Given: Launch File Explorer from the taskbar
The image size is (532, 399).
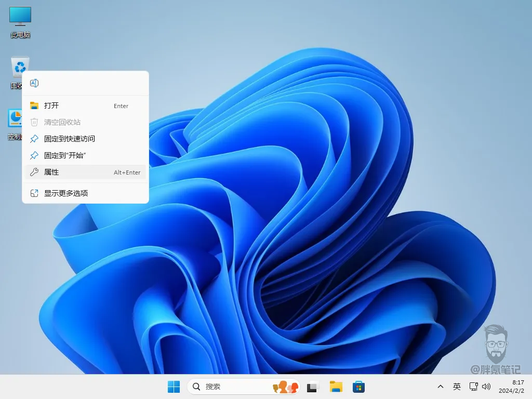Looking at the screenshot, I should 336,387.
